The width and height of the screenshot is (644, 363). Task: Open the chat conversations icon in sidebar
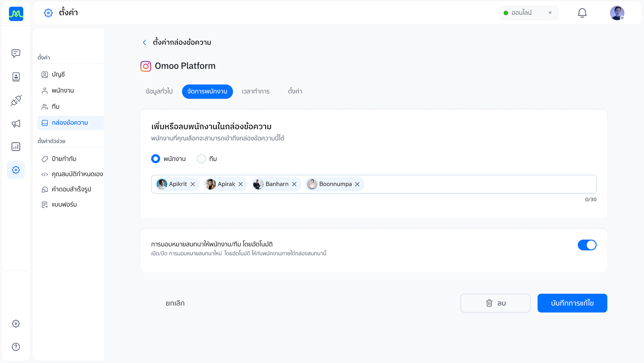[16, 54]
